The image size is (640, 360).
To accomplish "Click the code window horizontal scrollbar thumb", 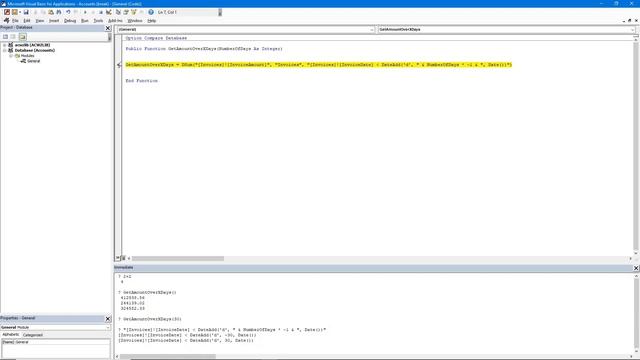I will click(178, 258).
